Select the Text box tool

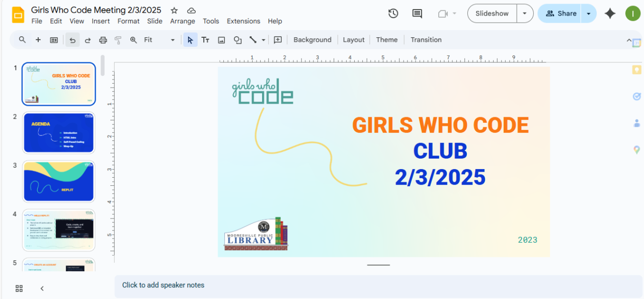coord(205,40)
